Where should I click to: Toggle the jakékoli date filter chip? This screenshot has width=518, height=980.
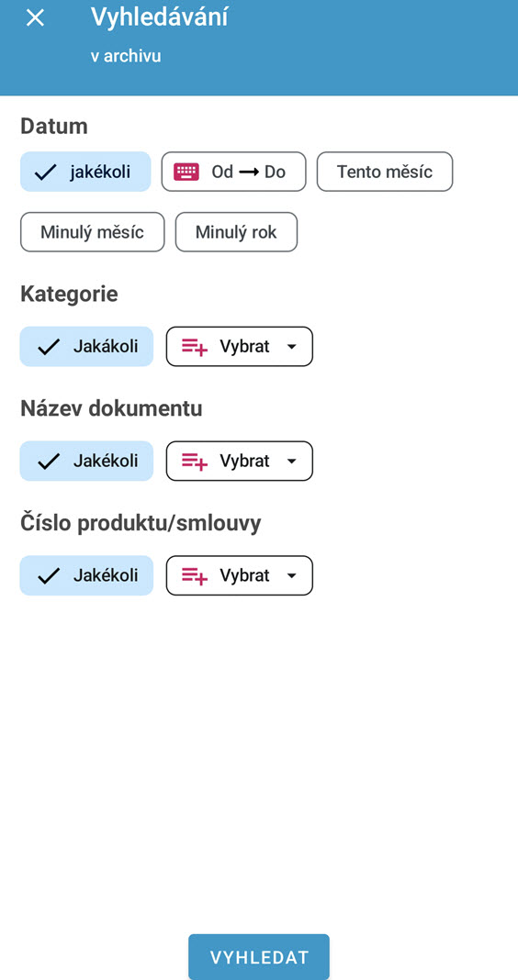[85, 172]
